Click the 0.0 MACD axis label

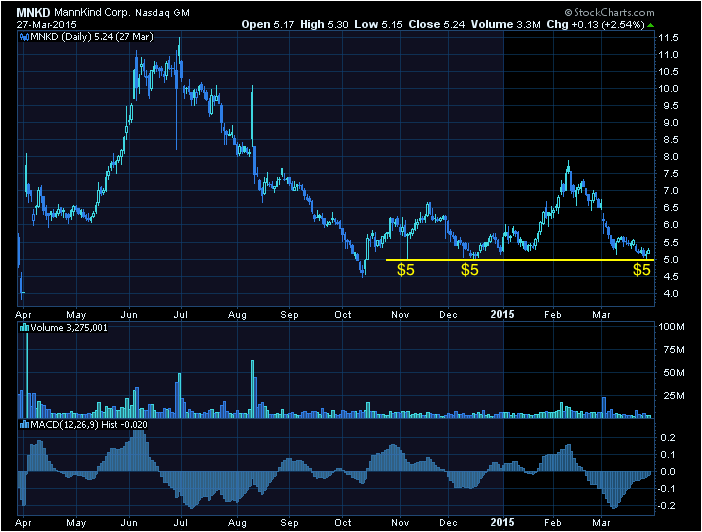[x=668, y=472]
